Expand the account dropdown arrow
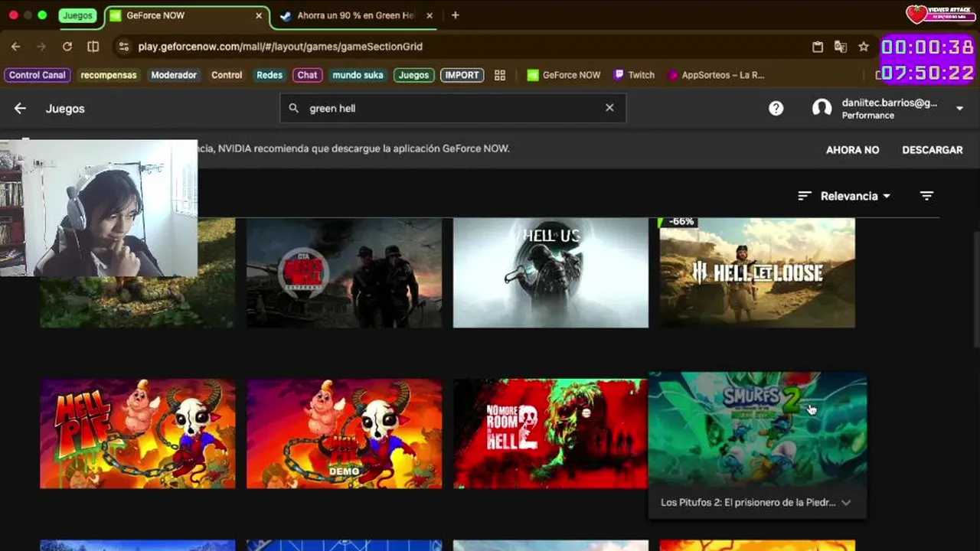The width and height of the screenshot is (980, 551). pos(959,109)
